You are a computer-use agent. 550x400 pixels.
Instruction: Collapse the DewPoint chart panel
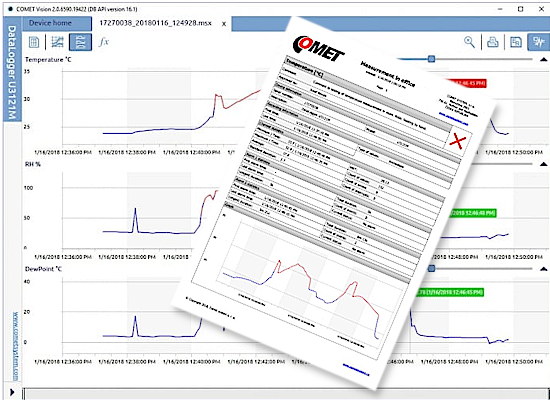coord(543,269)
